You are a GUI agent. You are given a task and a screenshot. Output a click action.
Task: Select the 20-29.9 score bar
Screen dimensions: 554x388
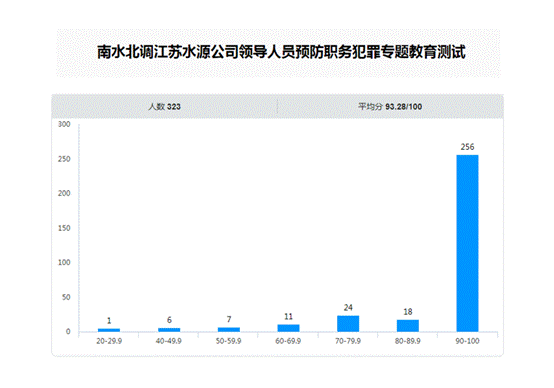(109, 330)
